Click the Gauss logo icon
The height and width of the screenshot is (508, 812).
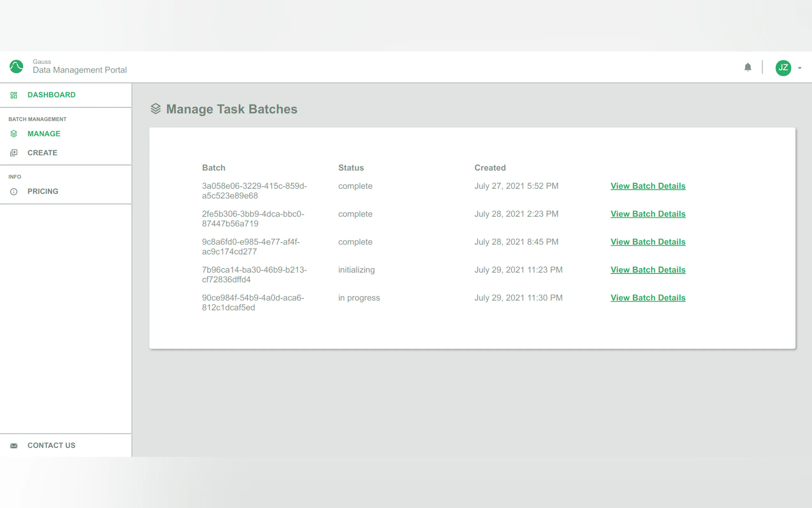pos(16,67)
